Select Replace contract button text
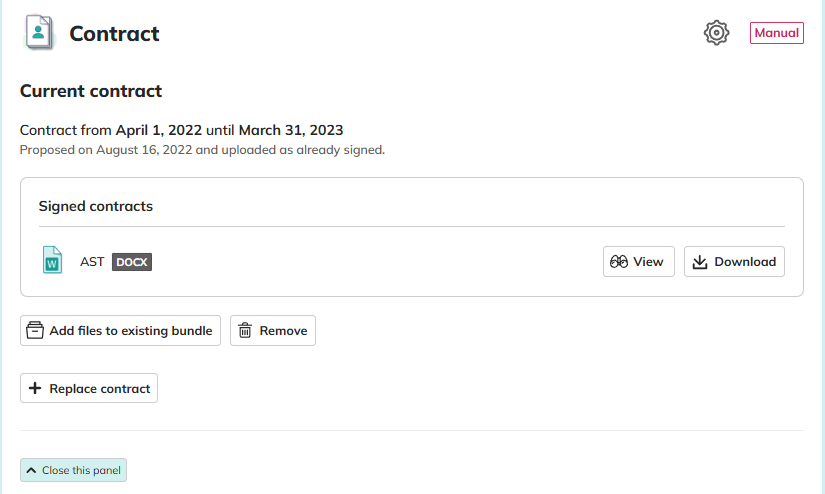Image resolution: width=825 pixels, height=494 pixels. [x=100, y=389]
